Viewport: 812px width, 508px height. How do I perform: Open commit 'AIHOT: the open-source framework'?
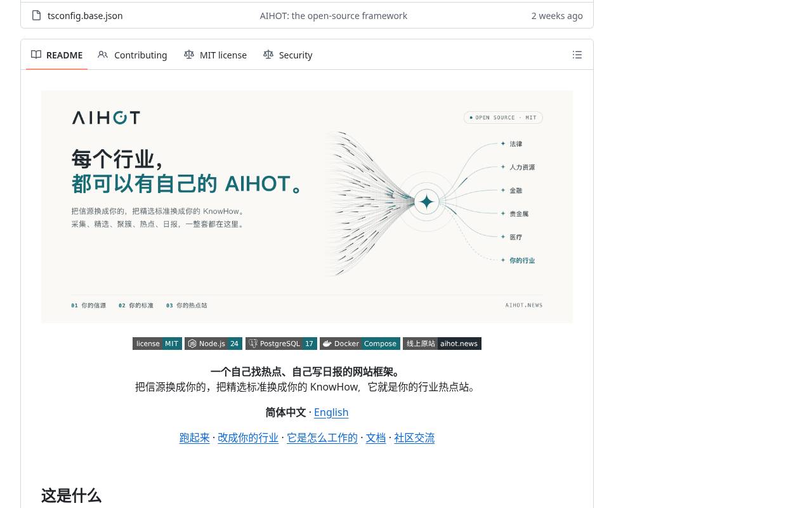[x=334, y=15]
